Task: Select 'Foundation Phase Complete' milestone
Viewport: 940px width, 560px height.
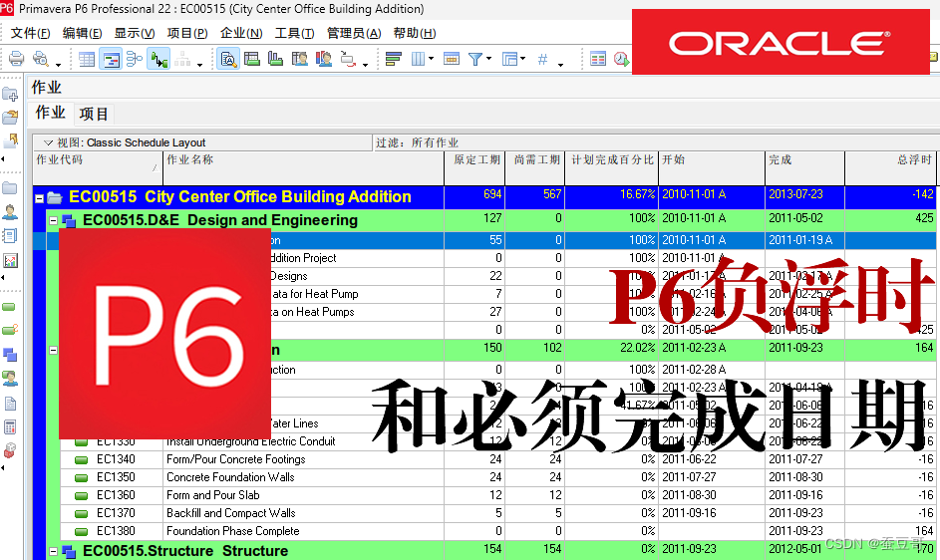Action: pyautogui.click(x=232, y=531)
